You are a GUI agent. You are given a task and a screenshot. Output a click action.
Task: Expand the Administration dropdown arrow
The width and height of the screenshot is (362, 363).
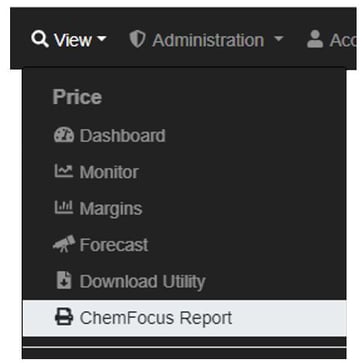pos(278,39)
